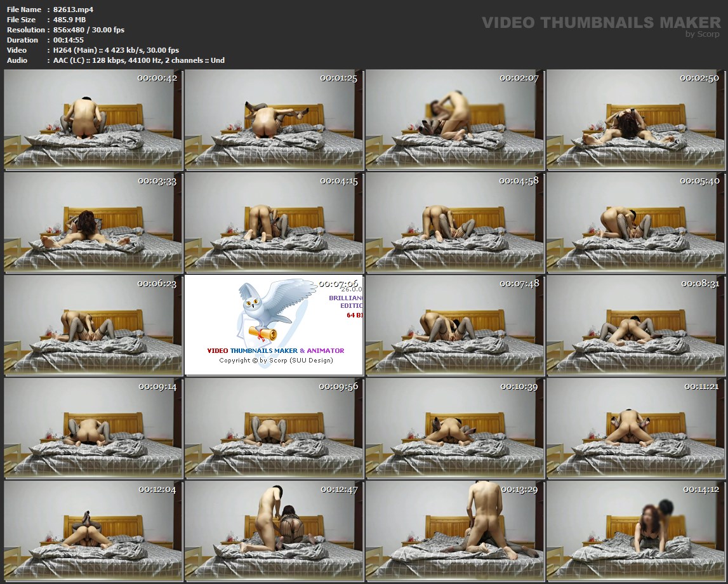728x584 pixels.
Task: Open the thumbnail at 00:00:42
Action: 93,120
